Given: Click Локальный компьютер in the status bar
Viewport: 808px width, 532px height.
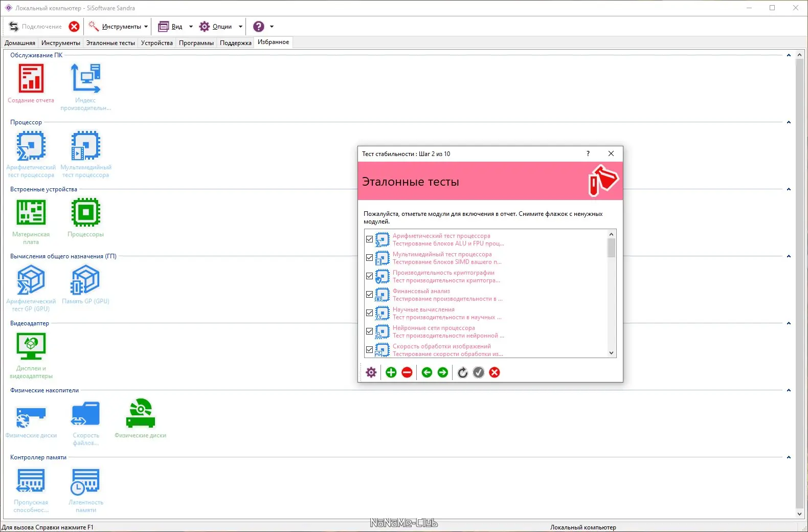Looking at the screenshot, I should coord(583,527).
